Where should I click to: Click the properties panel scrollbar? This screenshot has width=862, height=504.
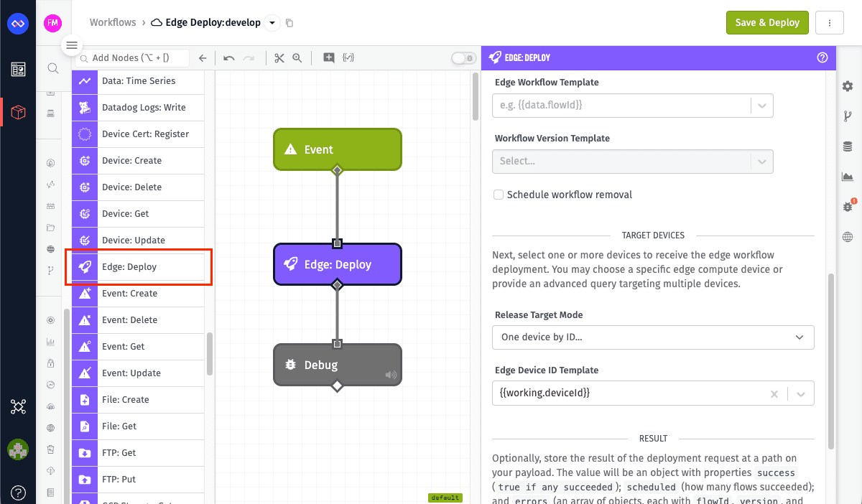(830, 361)
